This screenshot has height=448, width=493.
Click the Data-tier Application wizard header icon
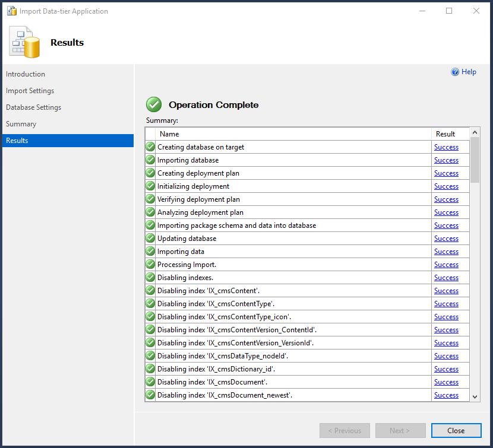[x=24, y=42]
